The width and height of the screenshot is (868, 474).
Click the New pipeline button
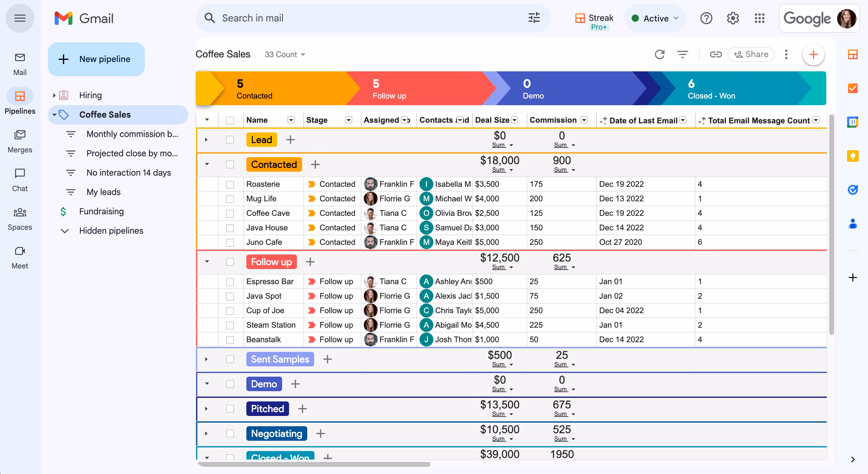[x=96, y=59]
